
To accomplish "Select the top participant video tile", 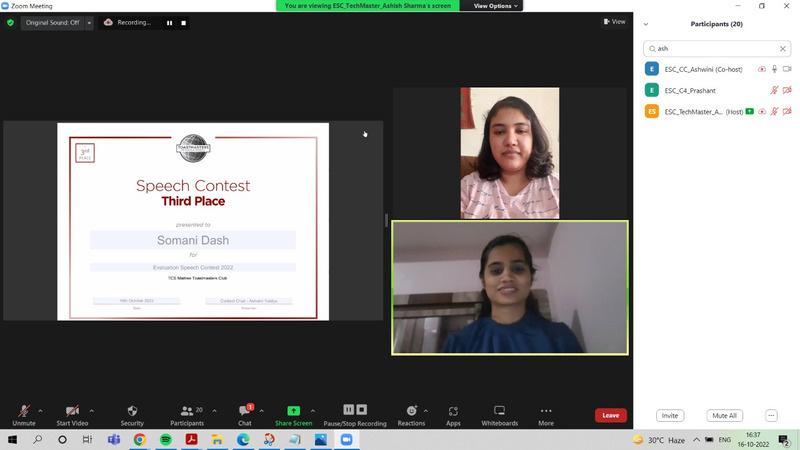I will pos(510,153).
